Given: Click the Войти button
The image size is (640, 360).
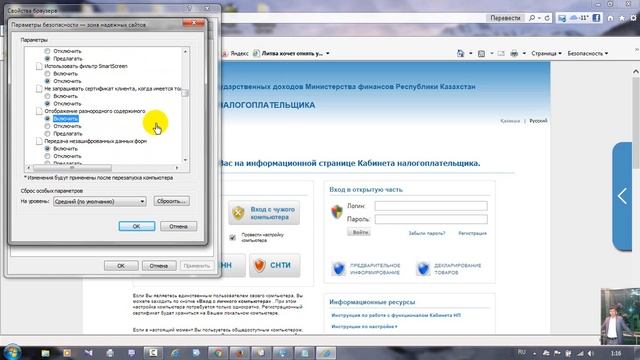Looking at the screenshot, I should click(359, 232).
